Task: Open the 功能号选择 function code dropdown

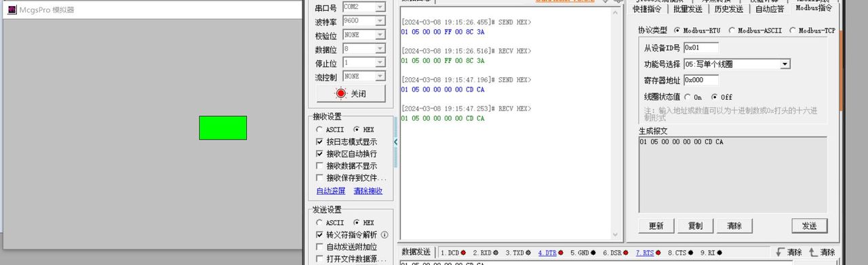Action: tap(785, 64)
